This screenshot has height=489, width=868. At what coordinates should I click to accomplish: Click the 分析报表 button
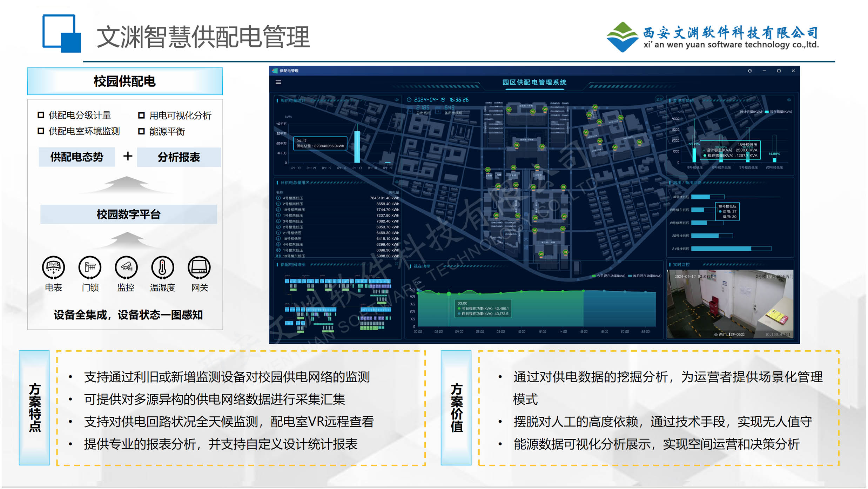(x=179, y=157)
